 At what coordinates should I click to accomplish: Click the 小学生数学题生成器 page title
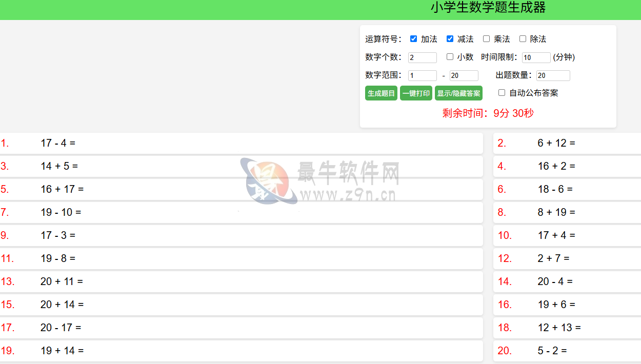tap(488, 8)
